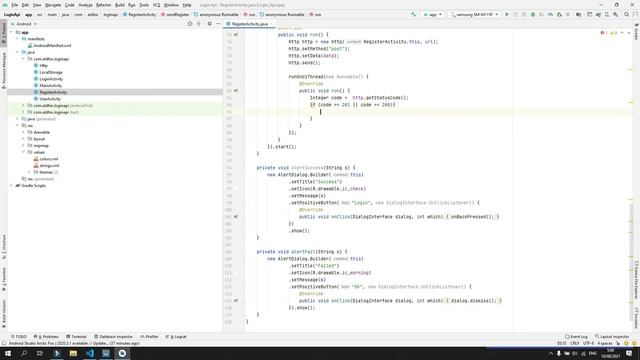Screen dimensions: 640x360
Task: Click the Make Project hammer icon
Action: [413, 14]
